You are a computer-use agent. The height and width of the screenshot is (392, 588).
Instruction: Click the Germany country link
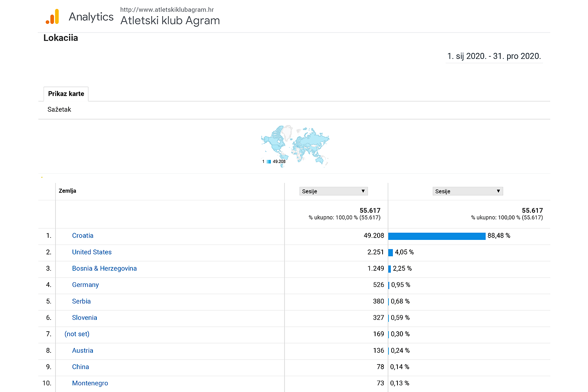point(85,285)
